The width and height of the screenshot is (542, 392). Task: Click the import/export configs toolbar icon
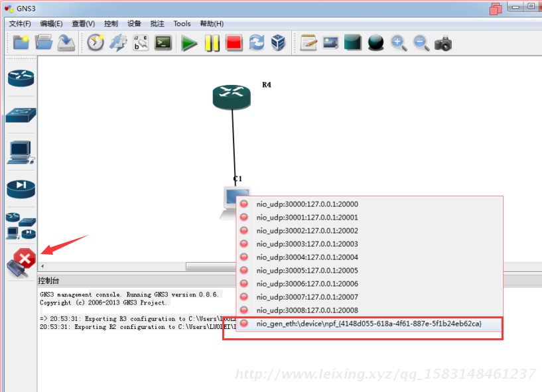[118, 43]
